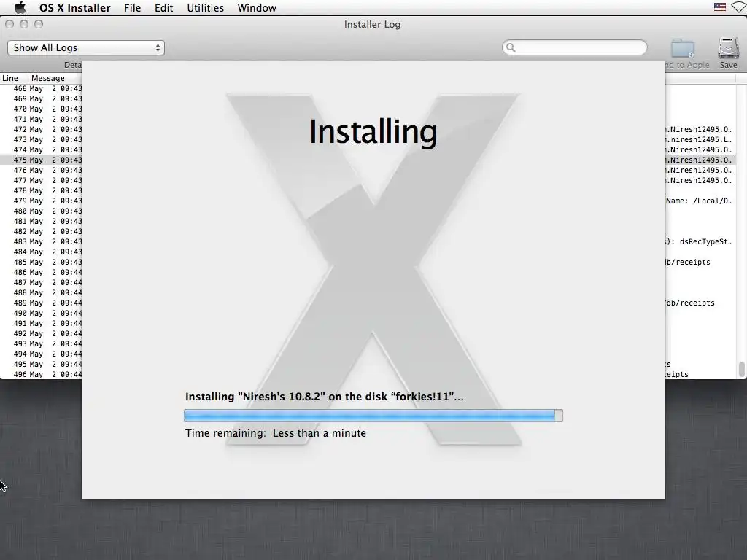Select log line 486

pyautogui.click(x=41, y=273)
